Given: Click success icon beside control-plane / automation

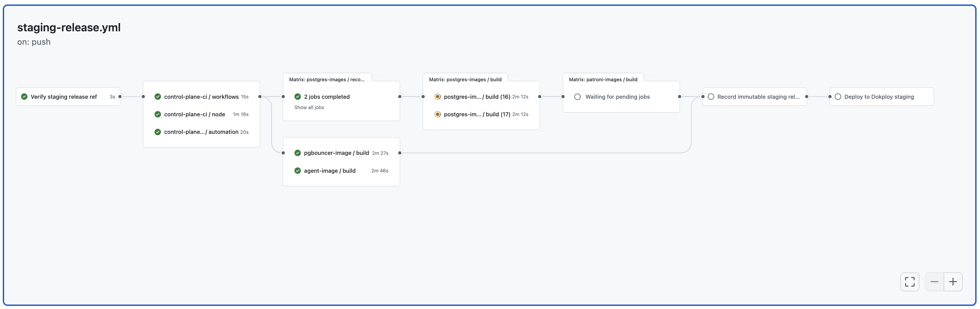Looking at the screenshot, I should (x=158, y=132).
